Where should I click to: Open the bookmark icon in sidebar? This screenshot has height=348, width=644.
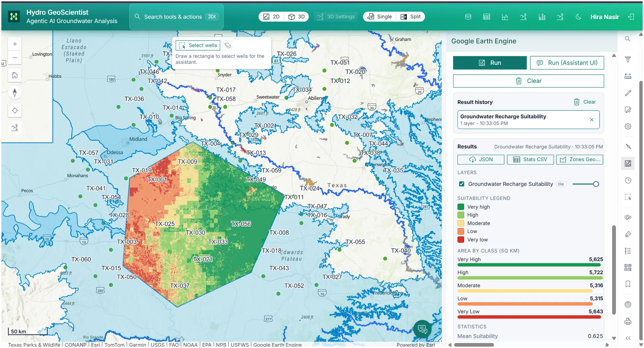tap(628, 284)
